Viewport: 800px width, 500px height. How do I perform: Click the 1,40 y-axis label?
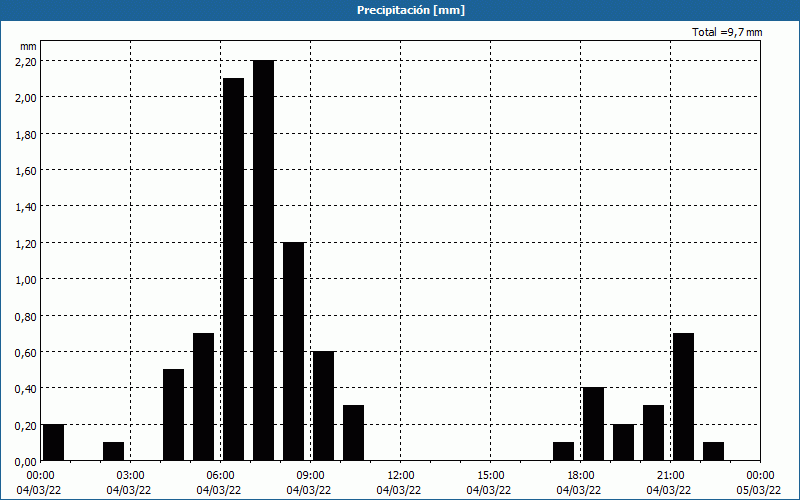[x=26, y=207]
